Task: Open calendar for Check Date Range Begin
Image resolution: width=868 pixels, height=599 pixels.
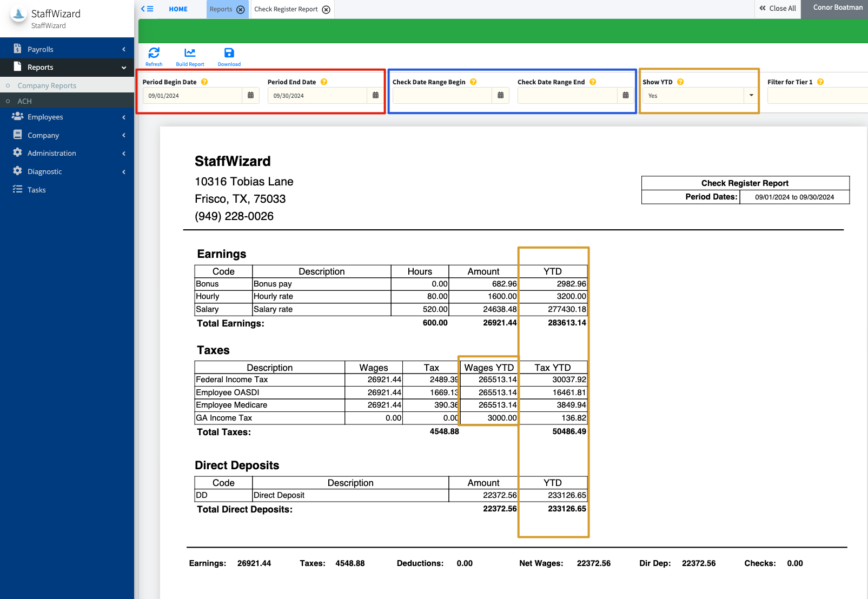Action: (500, 96)
